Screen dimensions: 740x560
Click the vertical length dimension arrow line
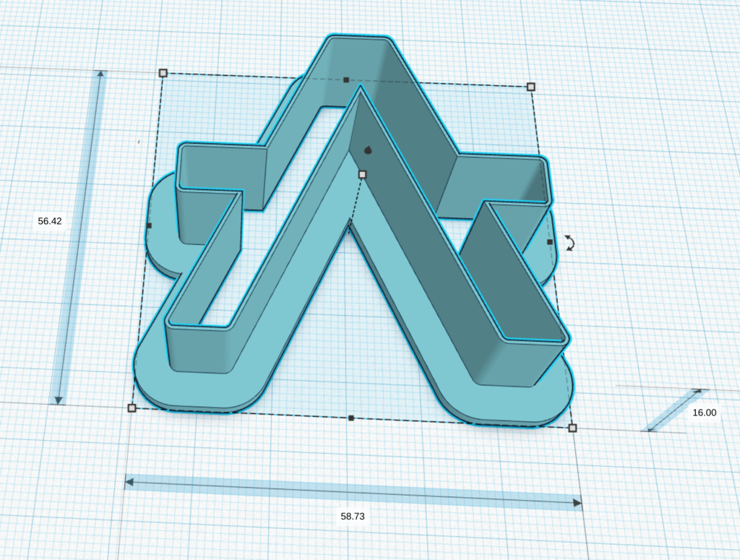click(79, 237)
